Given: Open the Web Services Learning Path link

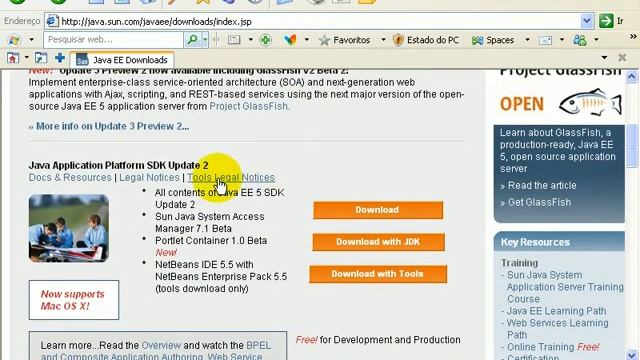Looking at the screenshot, I should click(557, 329).
